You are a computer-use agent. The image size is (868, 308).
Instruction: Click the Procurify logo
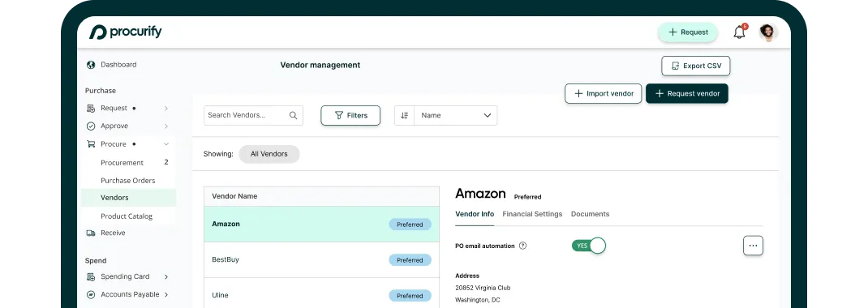click(x=126, y=32)
